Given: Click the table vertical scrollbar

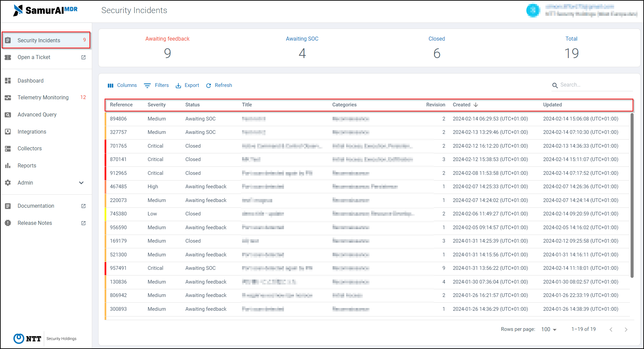Looking at the screenshot, I should [x=632, y=195].
